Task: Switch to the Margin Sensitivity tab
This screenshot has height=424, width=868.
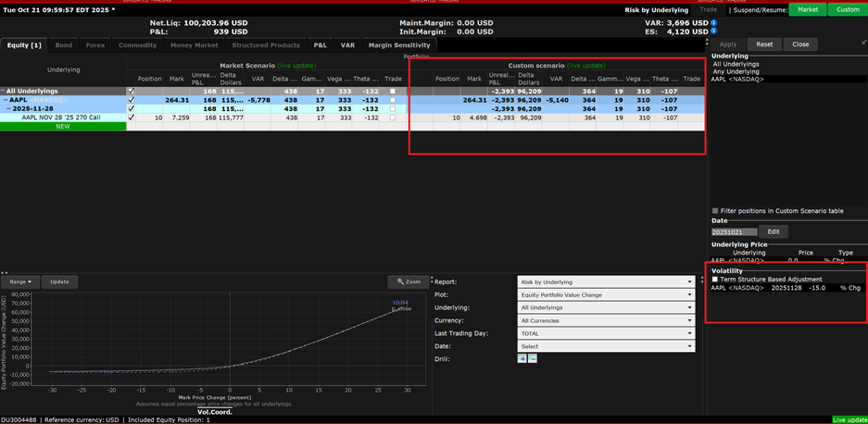Action: (x=398, y=44)
